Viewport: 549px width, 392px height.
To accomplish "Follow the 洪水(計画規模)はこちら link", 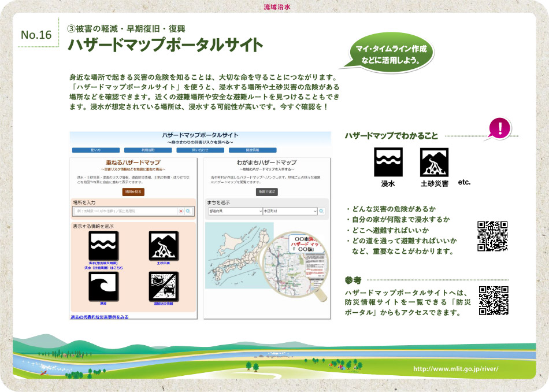I will (x=103, y=268).
